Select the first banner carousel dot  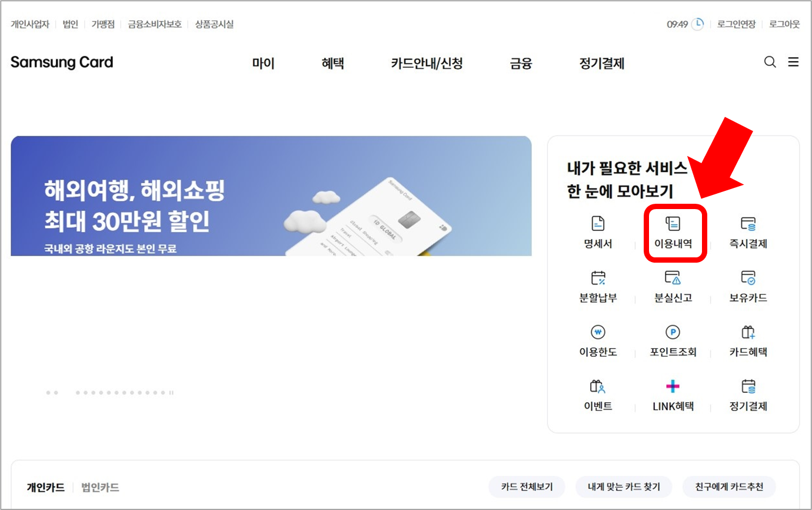(49, 392)
